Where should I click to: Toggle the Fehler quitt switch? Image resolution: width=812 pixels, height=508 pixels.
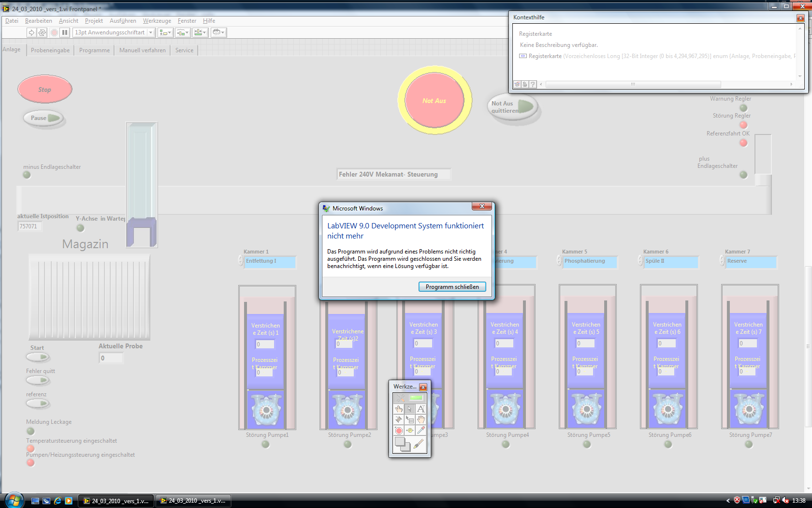pos(38,380)
